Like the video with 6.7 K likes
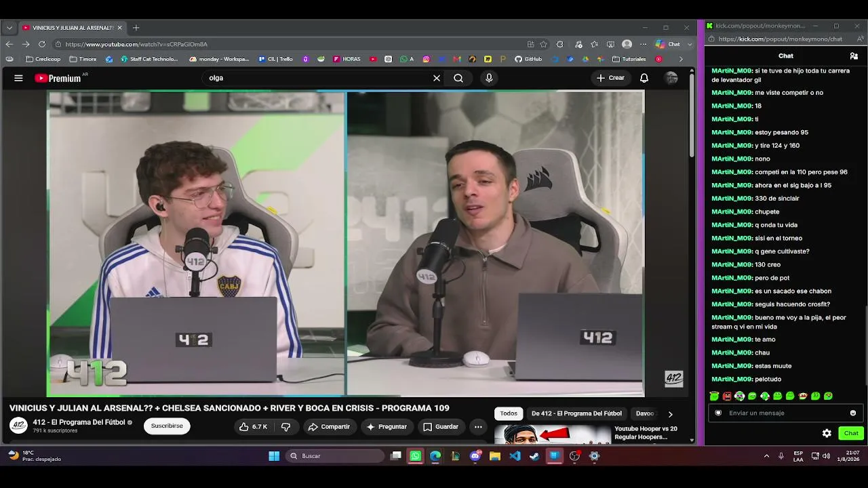 point(253,426)
